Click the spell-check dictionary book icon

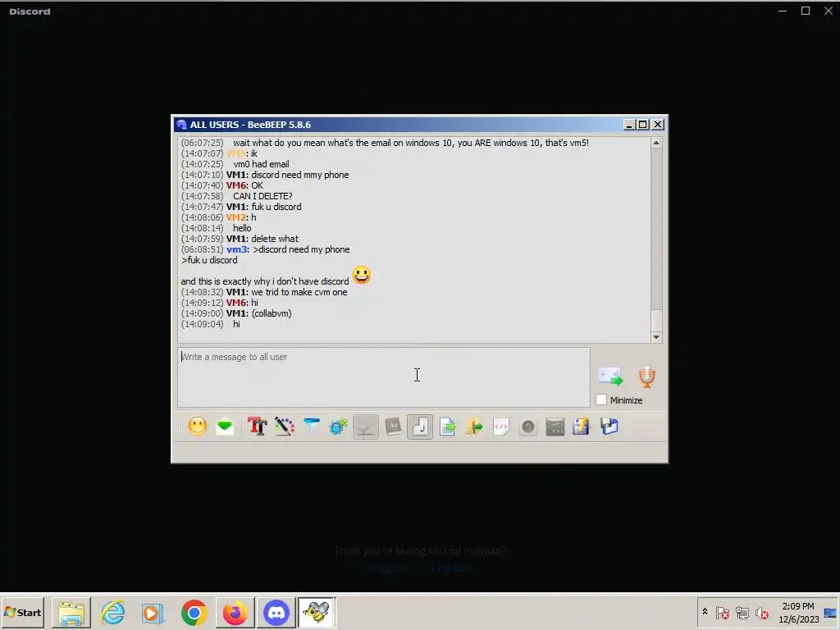tap(393, 427)
